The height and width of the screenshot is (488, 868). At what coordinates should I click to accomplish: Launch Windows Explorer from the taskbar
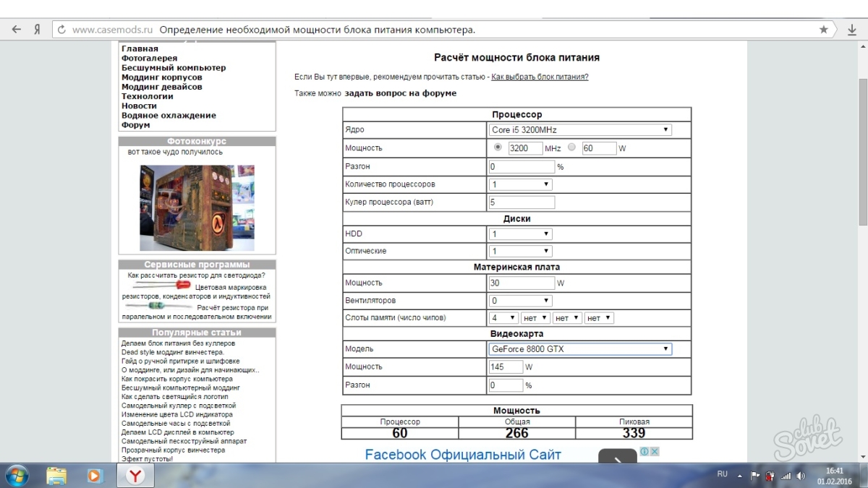pos(57,476)
